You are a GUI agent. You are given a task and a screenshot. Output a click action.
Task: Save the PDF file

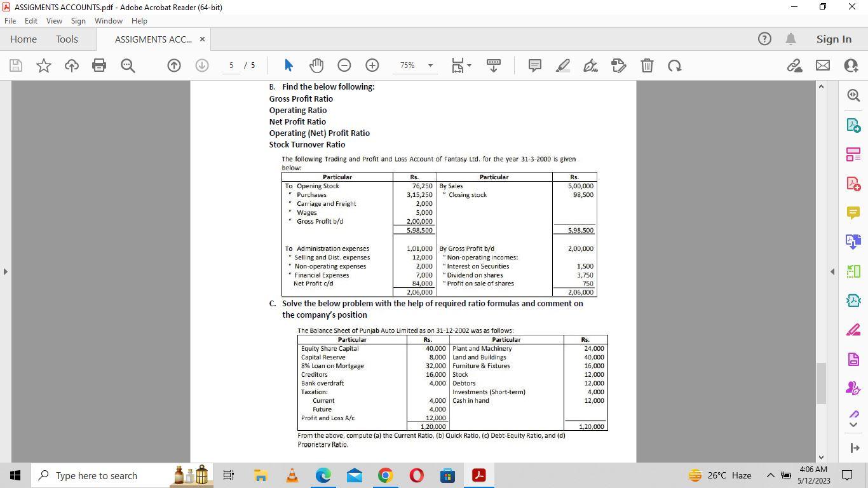15,65
